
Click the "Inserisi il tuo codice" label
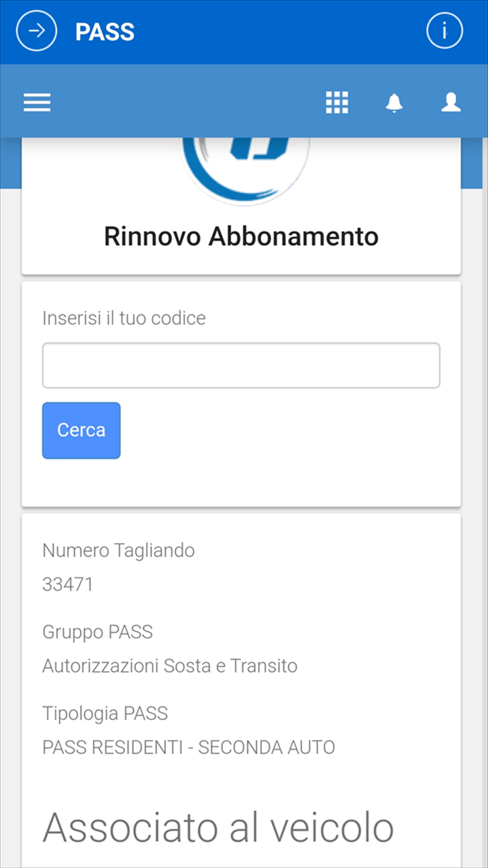pyautogui.click(x=124, y=318)
